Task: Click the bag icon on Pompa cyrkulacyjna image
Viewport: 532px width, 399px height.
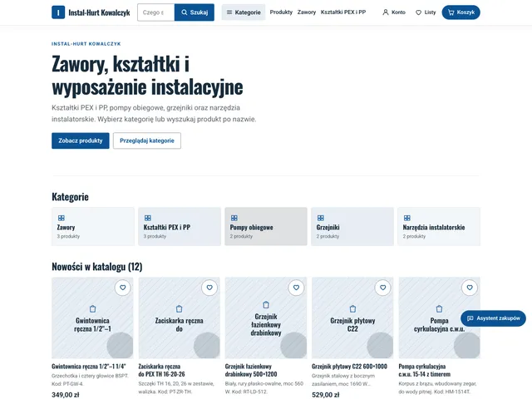Action: click(440, 308)
